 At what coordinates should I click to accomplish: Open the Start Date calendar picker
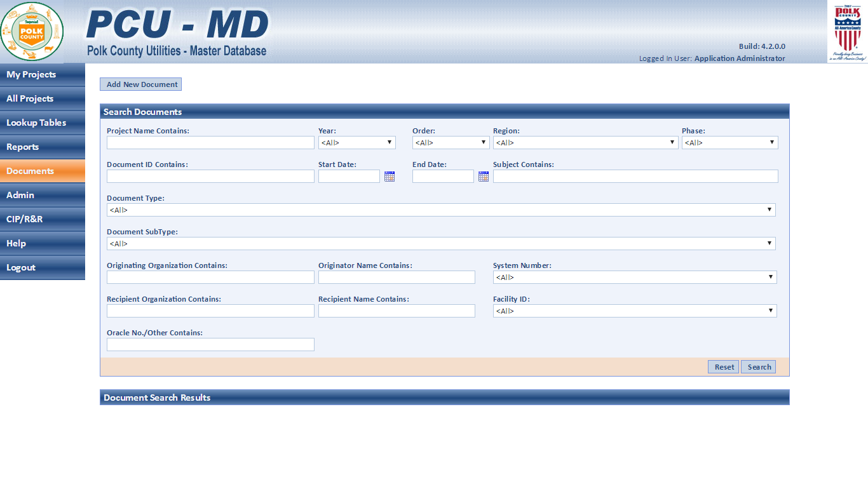click(x=390, y=177)
